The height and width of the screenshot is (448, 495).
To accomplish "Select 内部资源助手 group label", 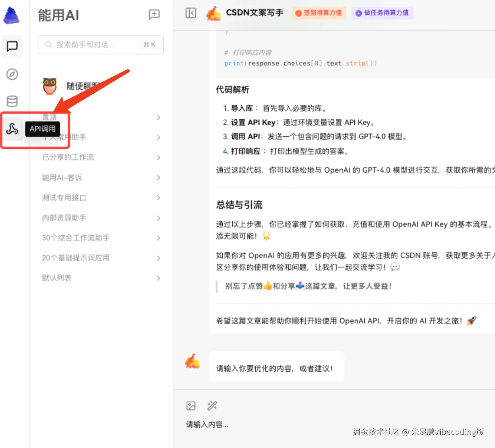I will pos(64,218).
